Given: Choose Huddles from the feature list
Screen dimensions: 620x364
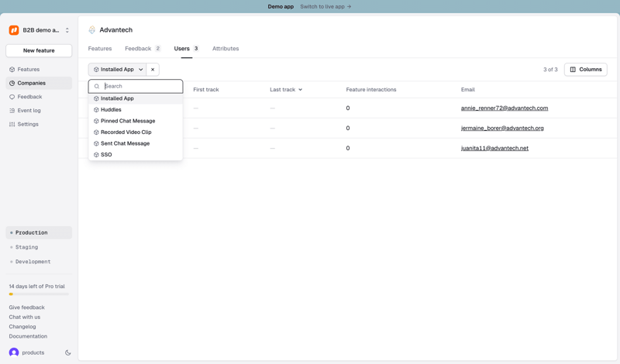Looking at the screenshot, I should click(136, 109).
